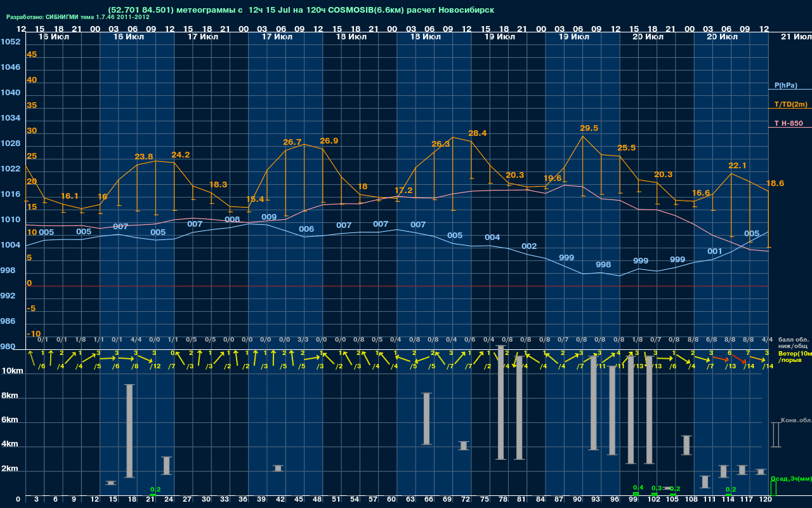Click the convective cloud legend bracket symbol
The width and height of the screenshot is (812, 508).
[x=775, y=435]
